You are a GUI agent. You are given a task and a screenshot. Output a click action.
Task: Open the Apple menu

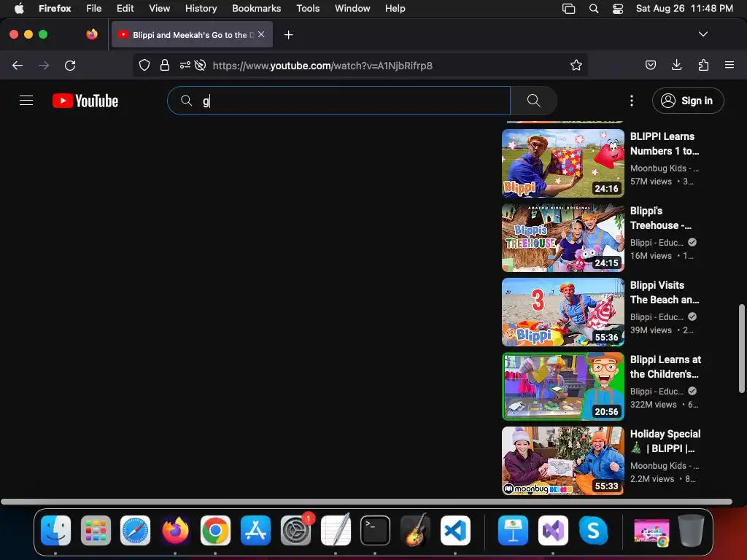19,8
